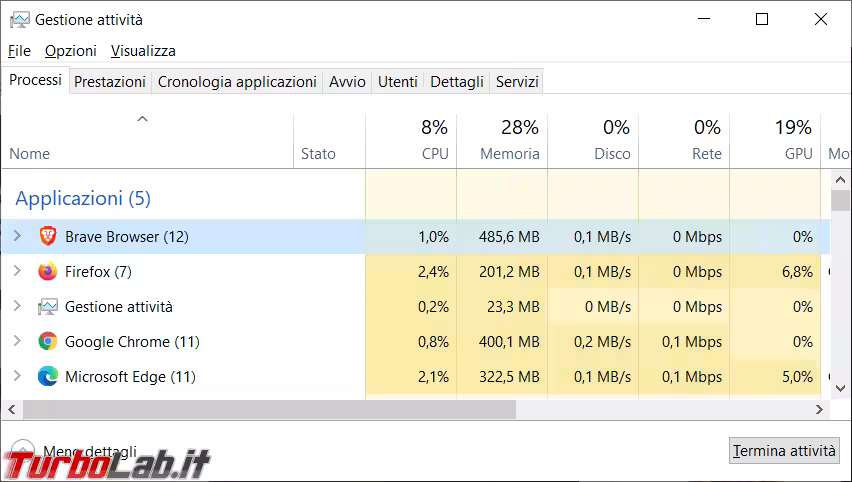Open the Servizi tab

click(517, 82)
